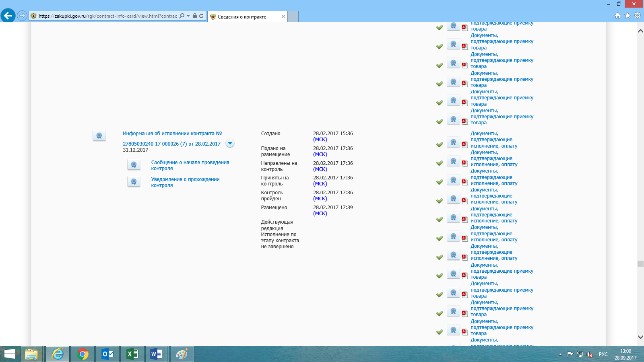This screenshot has height=362, width=644.
Task: Refresh the page with the reload icon
Action: [x=201, y=16]
